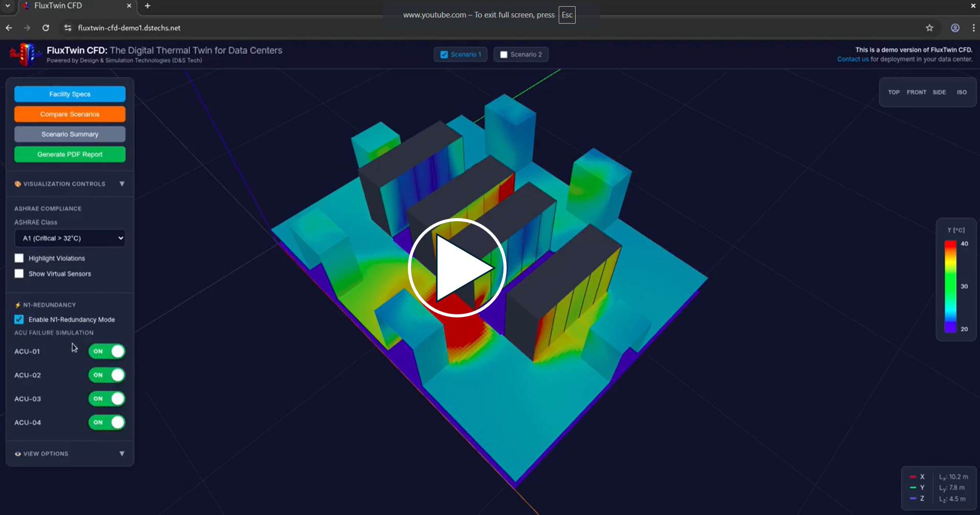Uncheck Enable N1-Redundancy Mode
Viewport: 980px width, 515px height.
[x=19, y=319]
